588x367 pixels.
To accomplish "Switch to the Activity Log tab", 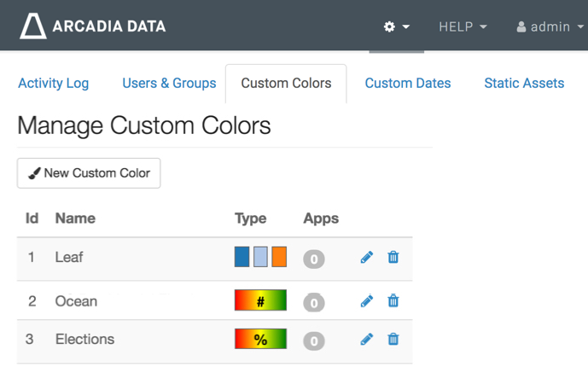I will click(53, 83).
